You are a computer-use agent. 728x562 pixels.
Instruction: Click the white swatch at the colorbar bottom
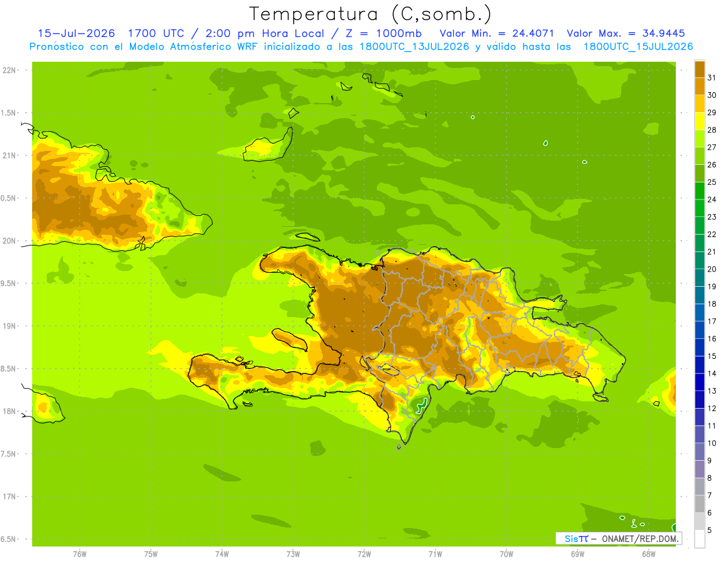(699, 539)
